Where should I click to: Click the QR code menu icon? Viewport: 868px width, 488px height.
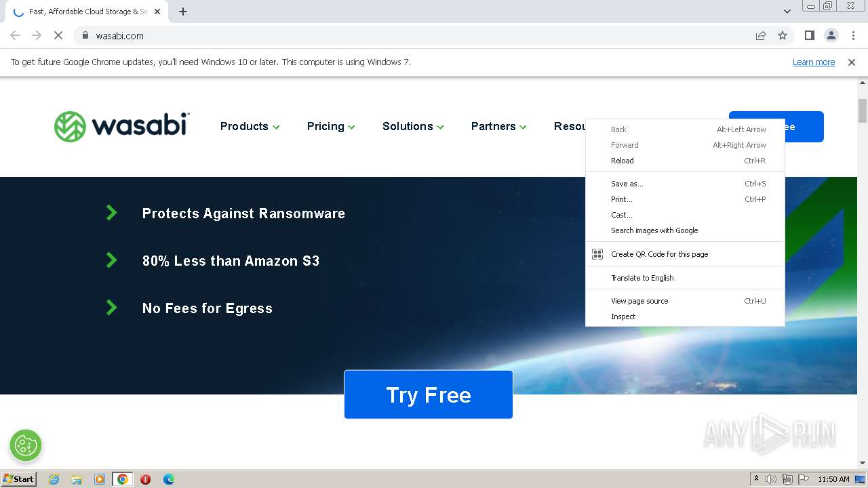pyautogui.click(x=597, y=254)
